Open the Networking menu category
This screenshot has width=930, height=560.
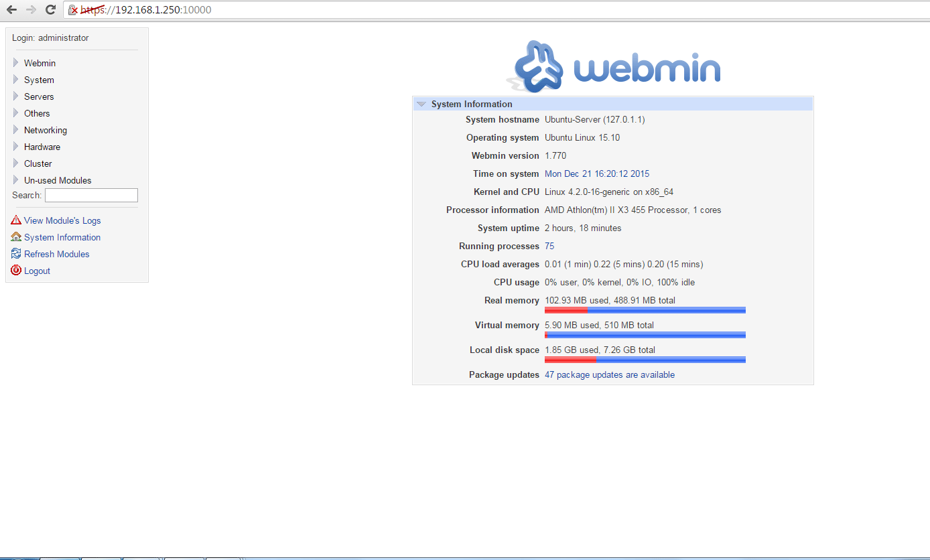pos(46,130)
